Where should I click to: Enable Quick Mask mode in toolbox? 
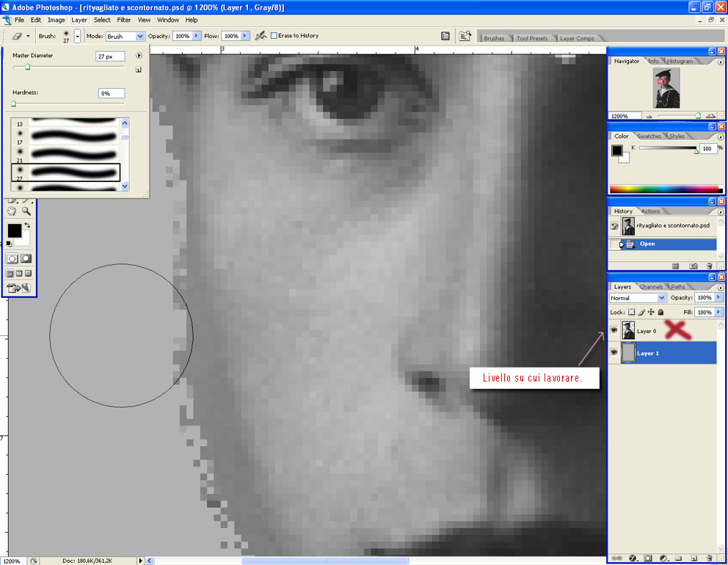26,258
